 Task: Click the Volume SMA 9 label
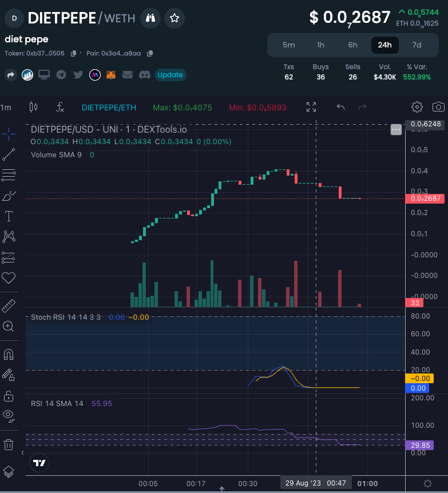pos(56,154)
